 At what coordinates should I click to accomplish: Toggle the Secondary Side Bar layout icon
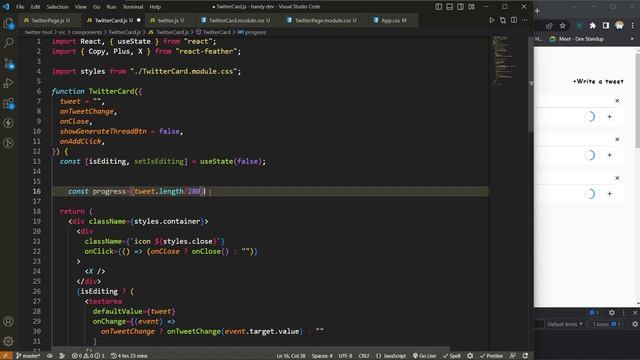[460, 7]
